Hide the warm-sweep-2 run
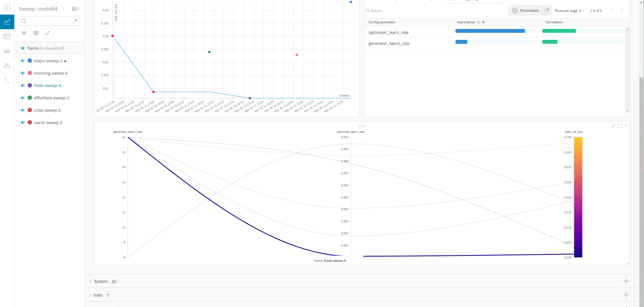Viewport: 644px width, 307px height. click(x=22, y=123)
